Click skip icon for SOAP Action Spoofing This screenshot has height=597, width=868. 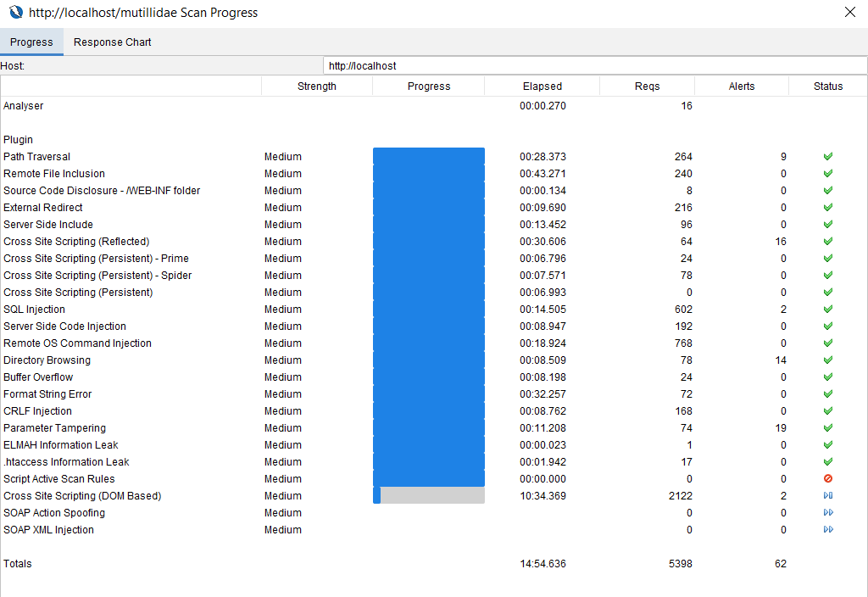(x=828, y=513)
